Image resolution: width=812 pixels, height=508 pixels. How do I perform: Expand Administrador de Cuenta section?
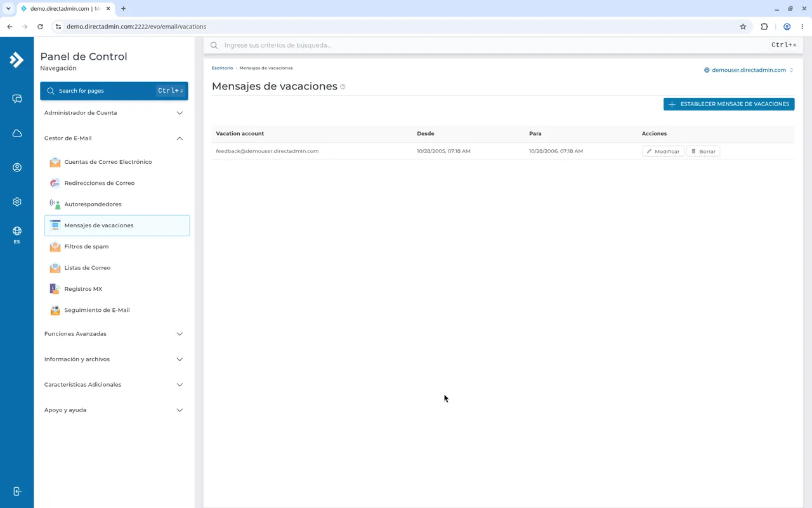pyautogui.click(x=114, y=113)
